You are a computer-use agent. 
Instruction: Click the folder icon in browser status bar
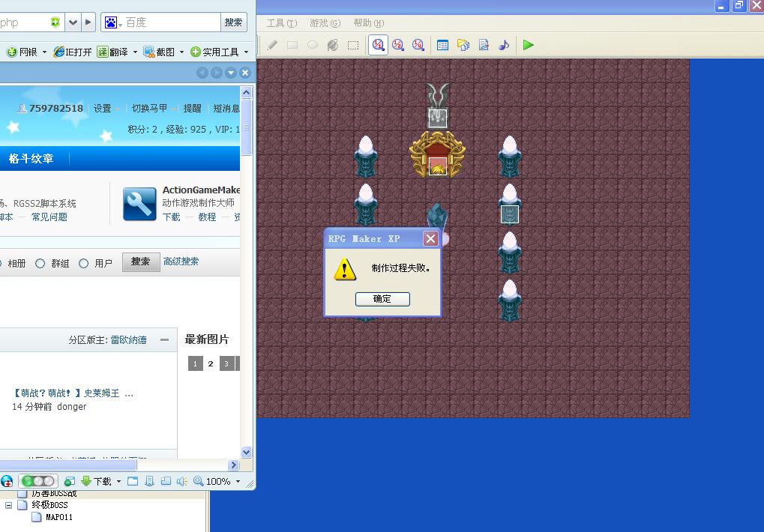pos(133,481)
